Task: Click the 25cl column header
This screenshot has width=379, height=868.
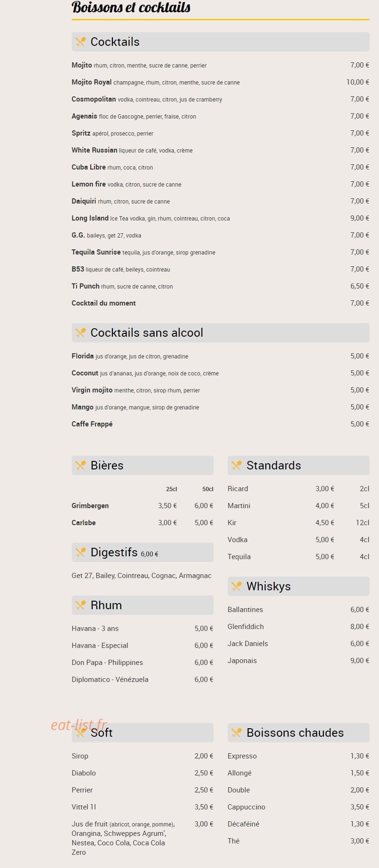Action: 172,489
